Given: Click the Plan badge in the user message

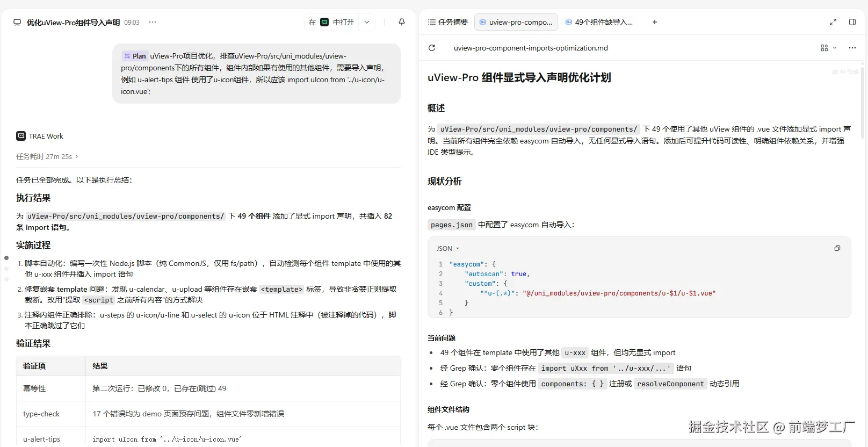Looking at the screenshot, I should tap(134, 56).
